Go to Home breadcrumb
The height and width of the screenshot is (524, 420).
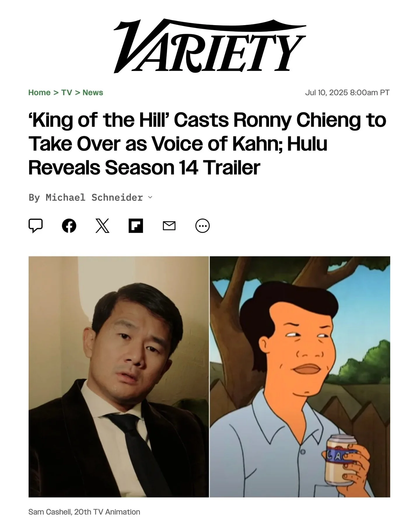[39, 93]
